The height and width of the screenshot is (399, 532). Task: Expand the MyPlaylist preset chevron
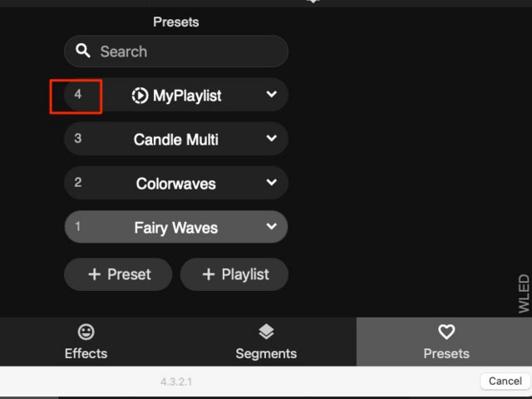[271, 95]
